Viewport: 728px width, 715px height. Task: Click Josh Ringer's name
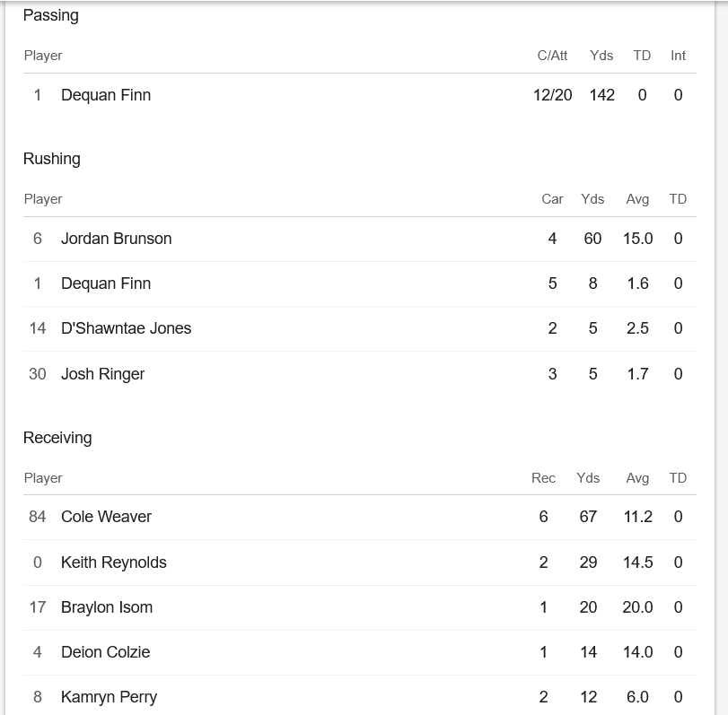click(102, 374)
